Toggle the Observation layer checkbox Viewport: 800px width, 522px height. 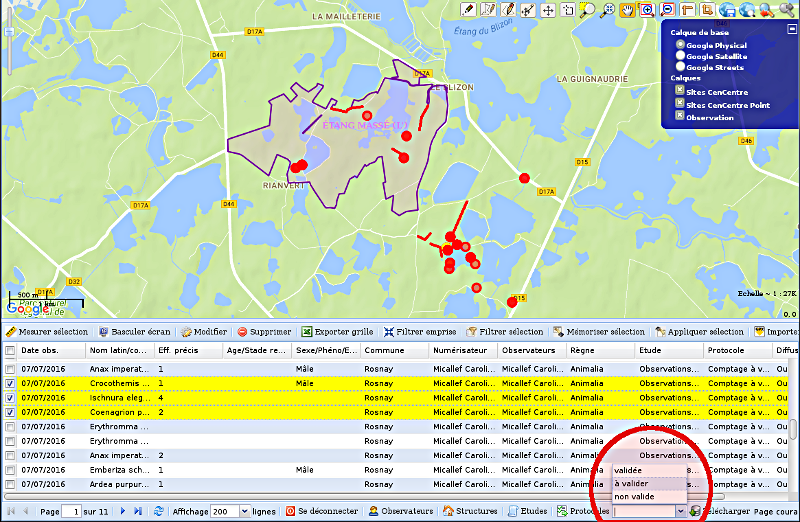click(680, 116)
